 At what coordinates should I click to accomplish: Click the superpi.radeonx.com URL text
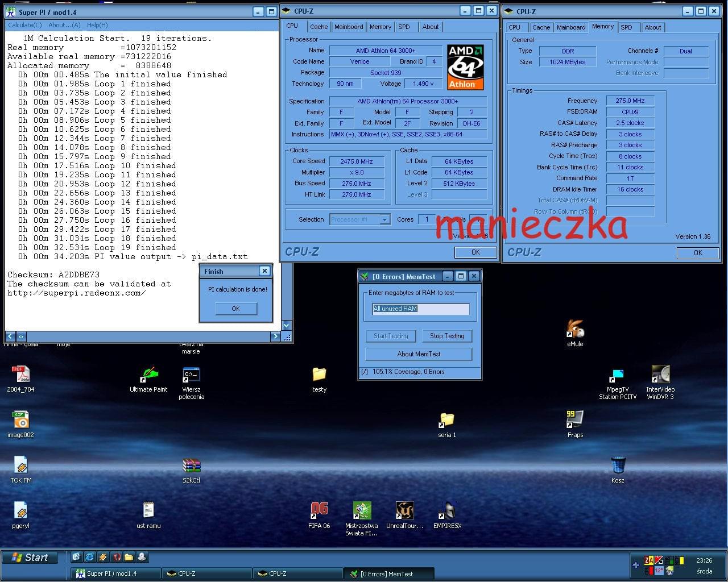[x=77, y=293]
